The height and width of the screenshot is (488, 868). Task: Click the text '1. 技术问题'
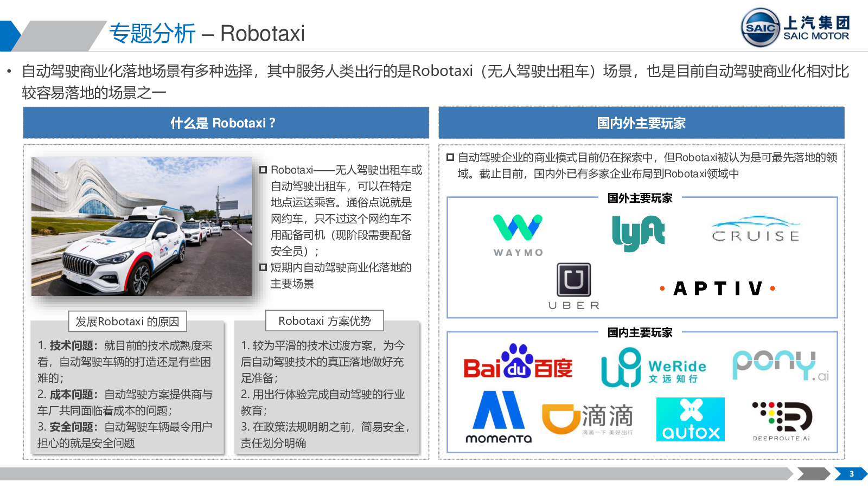(65, 345)
